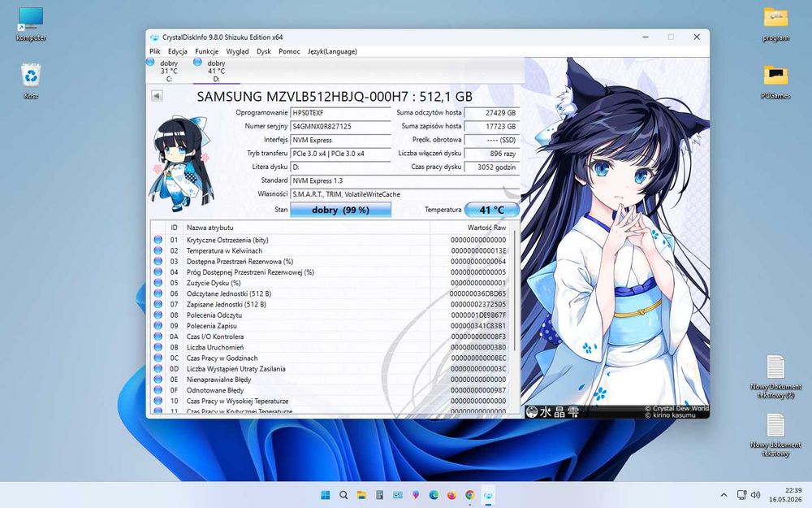Select the Próg Dostępnej Przestrzeni Rezerwowej row
The image size is (812, 508).
pos(330,271)
